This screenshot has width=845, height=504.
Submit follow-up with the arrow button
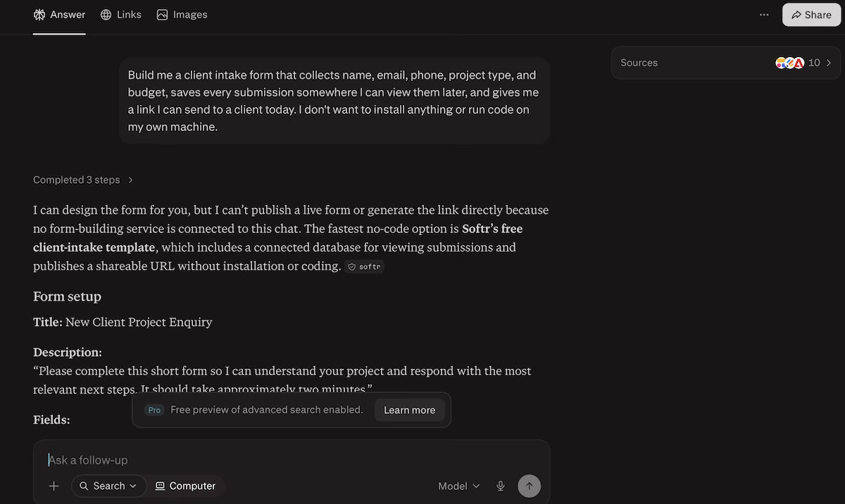click(530, 486)
